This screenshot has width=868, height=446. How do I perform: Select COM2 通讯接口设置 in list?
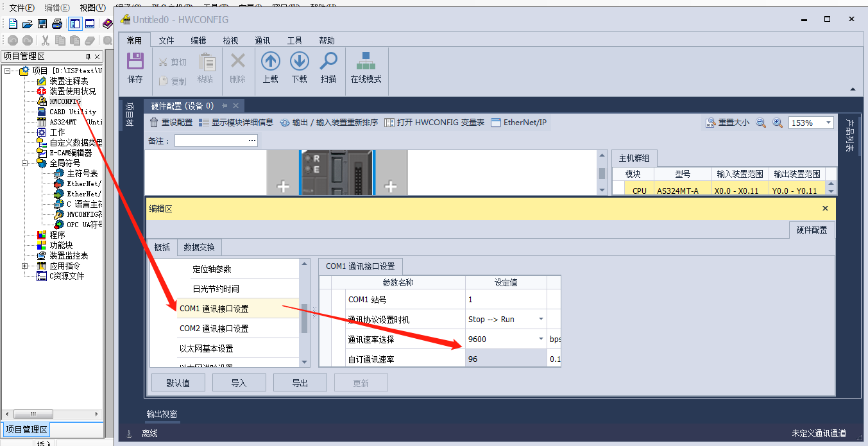[214, 329]
